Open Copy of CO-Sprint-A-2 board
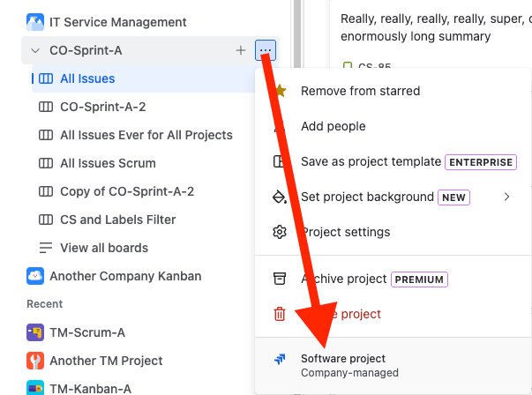 pos(126,191)
